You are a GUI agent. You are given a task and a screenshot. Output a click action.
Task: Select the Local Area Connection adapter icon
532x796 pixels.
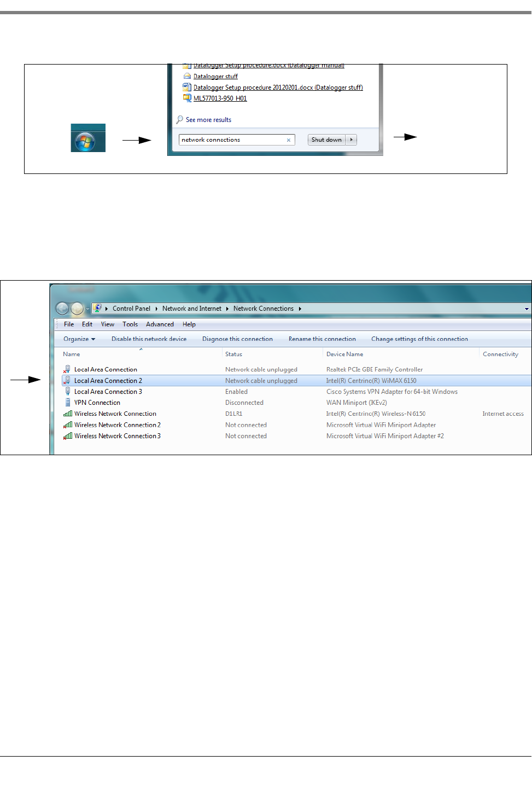tap(67, 369)
